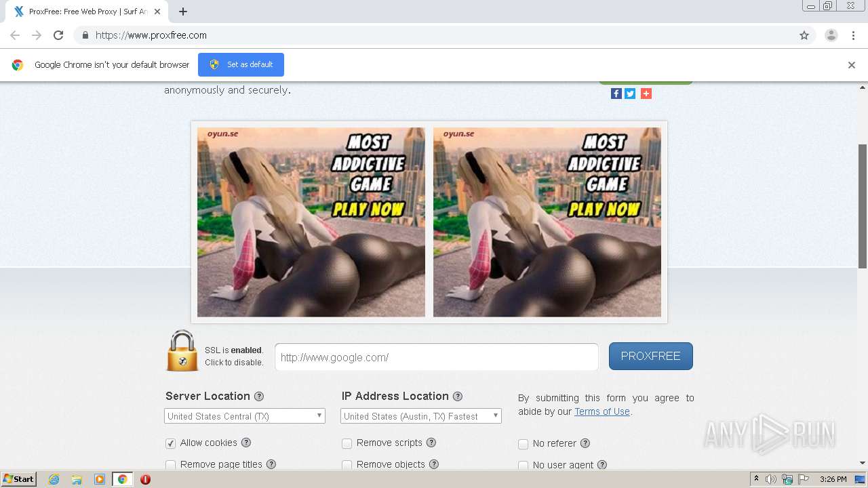Open File Explorer from taskbar
The height and width of the screenshot is (488, 868).
(x=77, y=479)
